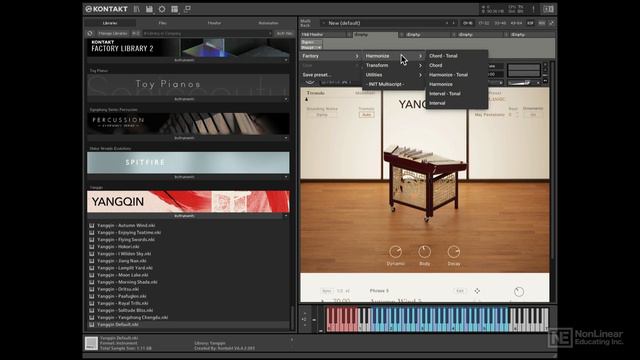640x360 pixels.
Task: Click file icon next to Yangqin Default.nki
Action: (92, 324)
